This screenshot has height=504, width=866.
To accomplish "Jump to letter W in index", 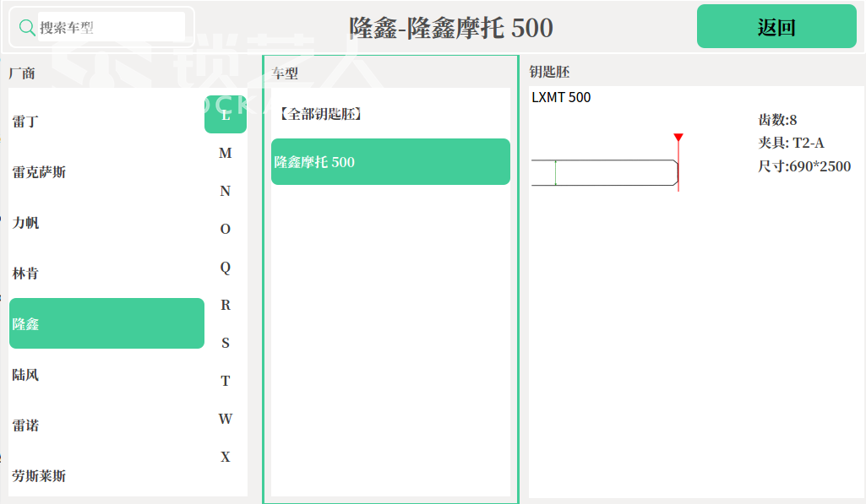I will (x=226, y=419).
